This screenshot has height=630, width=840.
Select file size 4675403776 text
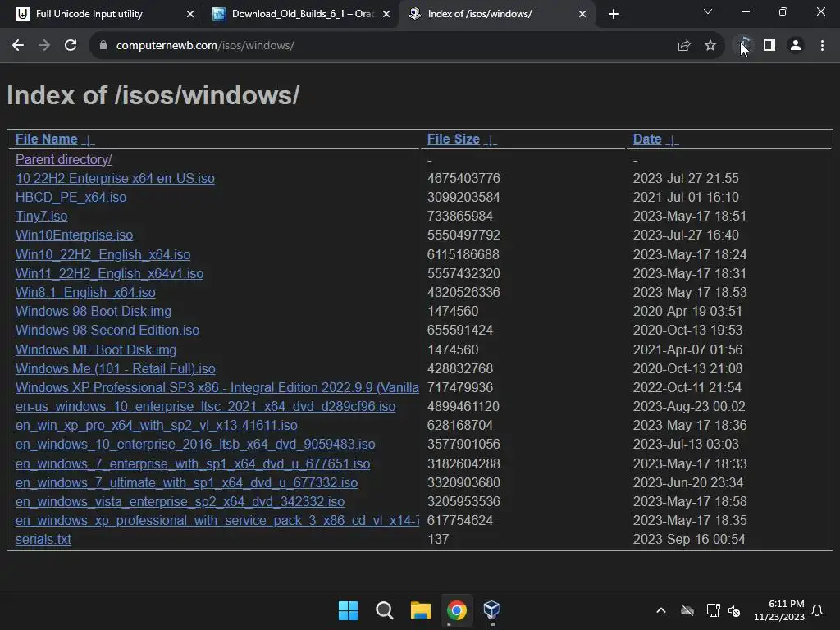463,178
